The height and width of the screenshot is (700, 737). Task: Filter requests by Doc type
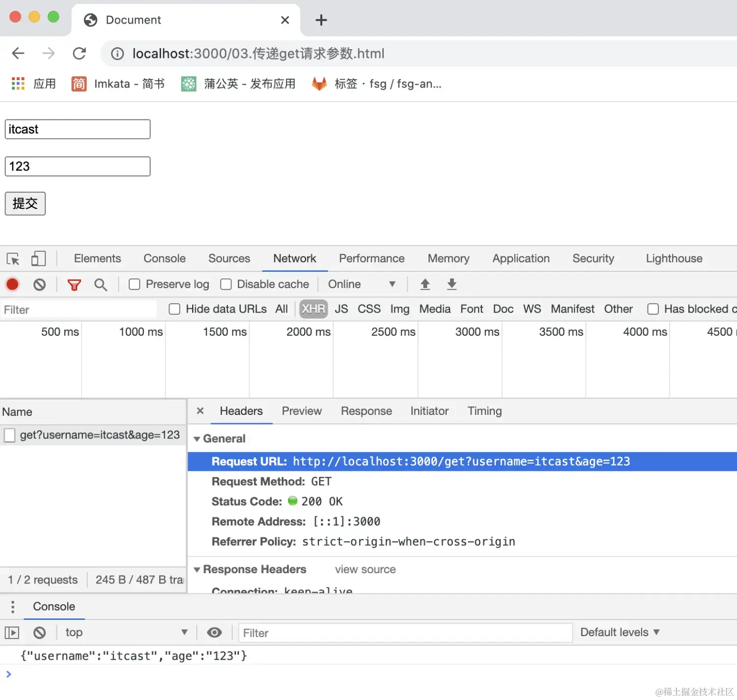[x=503, y=309]
